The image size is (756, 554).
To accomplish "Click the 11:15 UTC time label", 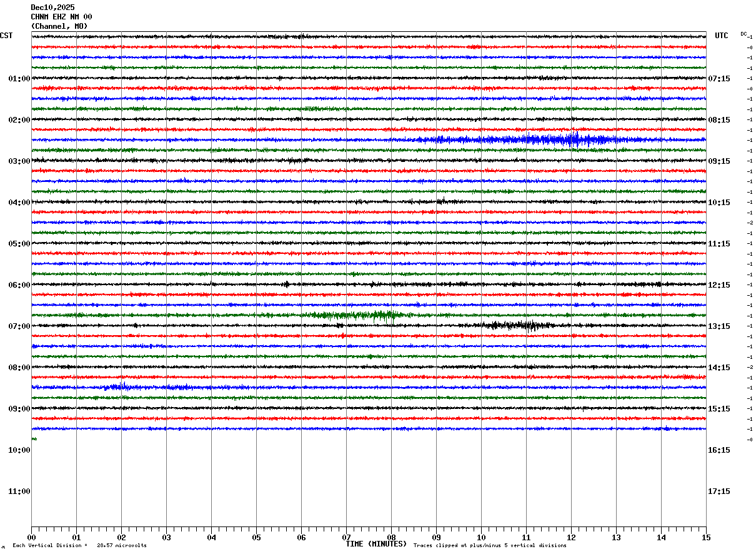I will click(x=719, y=243).
